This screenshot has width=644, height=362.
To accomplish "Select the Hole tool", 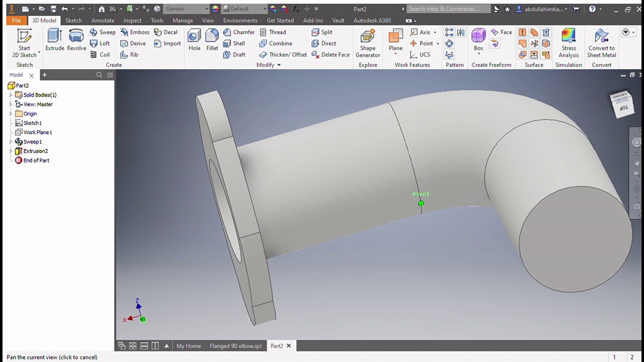I will 194,40.
